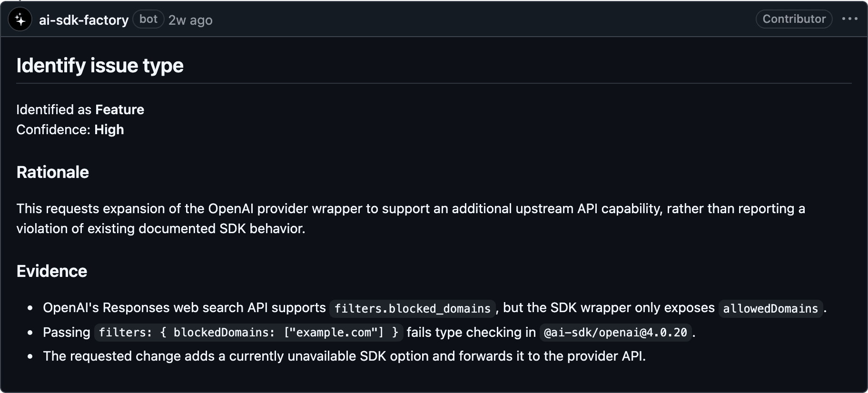Click the Rationale section heading
868x393 pixels.
(x=53, y=172)
